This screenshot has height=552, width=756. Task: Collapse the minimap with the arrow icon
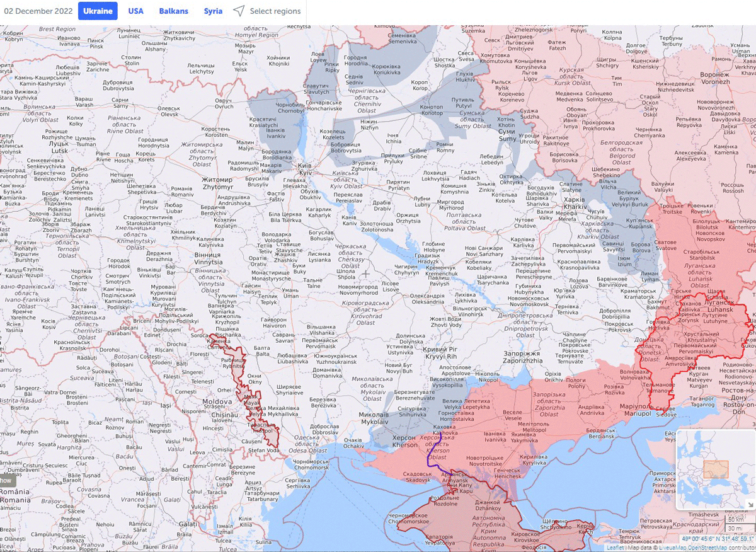click(x=751, y=505)
